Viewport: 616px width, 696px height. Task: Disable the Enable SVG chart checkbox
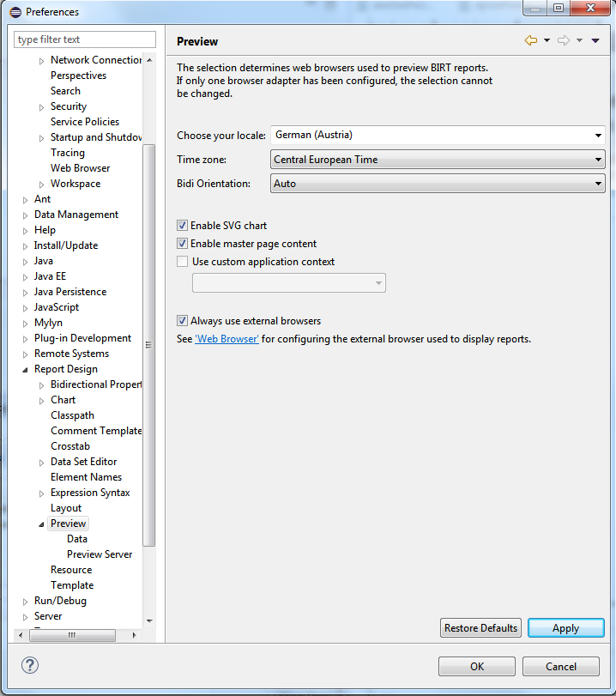click(182, 226)
